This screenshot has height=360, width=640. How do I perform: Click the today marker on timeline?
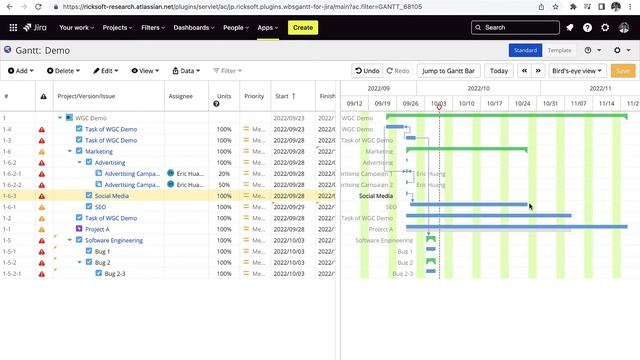point(439,107)
